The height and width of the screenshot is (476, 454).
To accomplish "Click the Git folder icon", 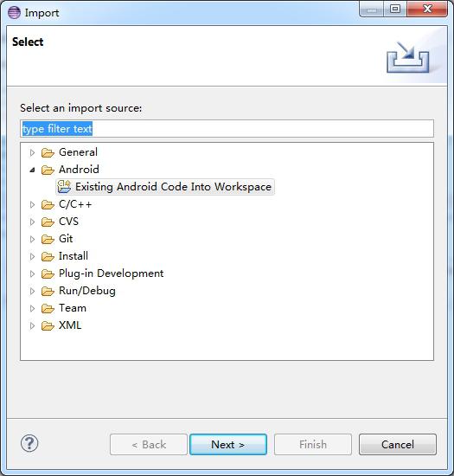I will point(48,239).
